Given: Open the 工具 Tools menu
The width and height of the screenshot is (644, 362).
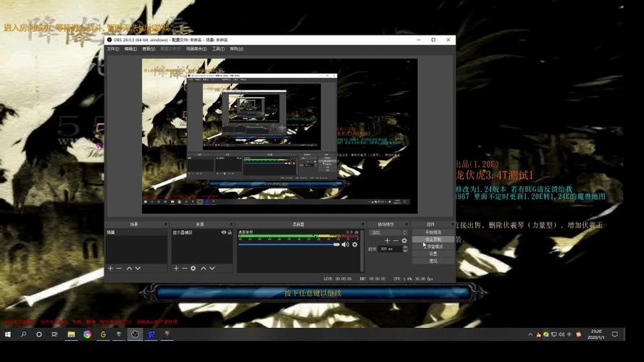Looking at the screenshot, I should click(218, 49).
